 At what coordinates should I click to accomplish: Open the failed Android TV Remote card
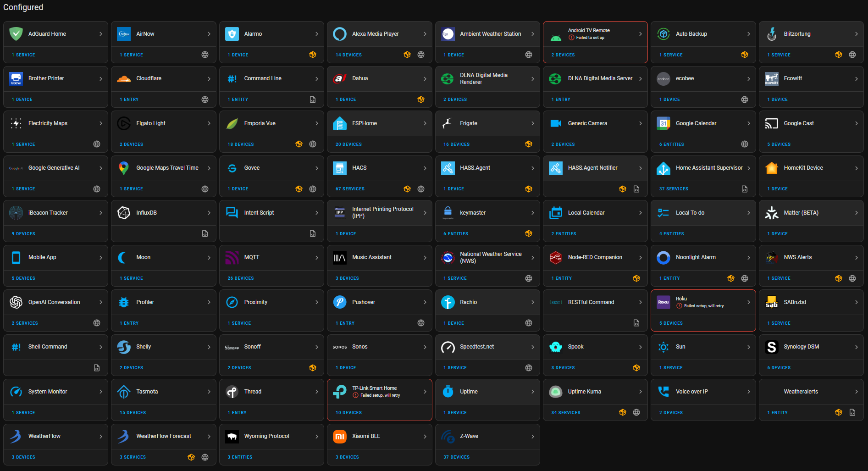point(595,33)
